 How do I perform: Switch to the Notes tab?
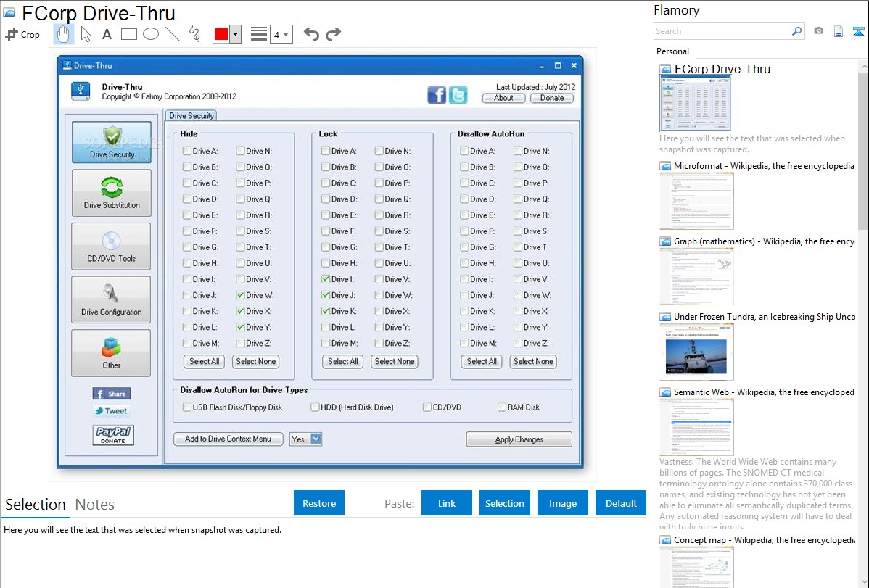point(95,505)
